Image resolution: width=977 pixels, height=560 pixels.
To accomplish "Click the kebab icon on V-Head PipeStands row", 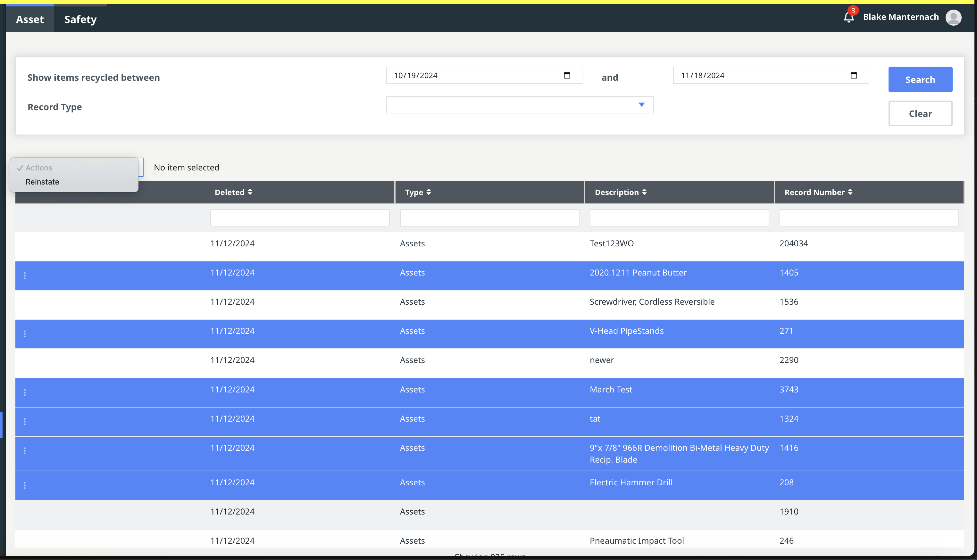I will pos(25,334).
